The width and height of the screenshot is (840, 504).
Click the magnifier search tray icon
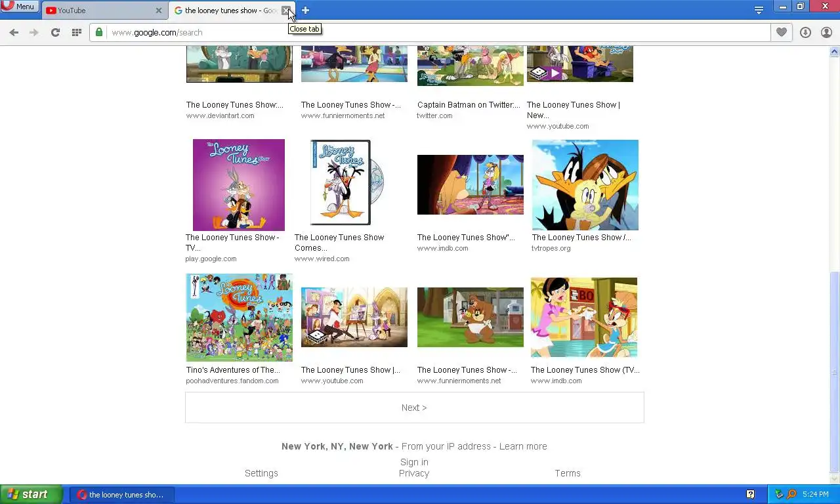(x=791, y=495)
